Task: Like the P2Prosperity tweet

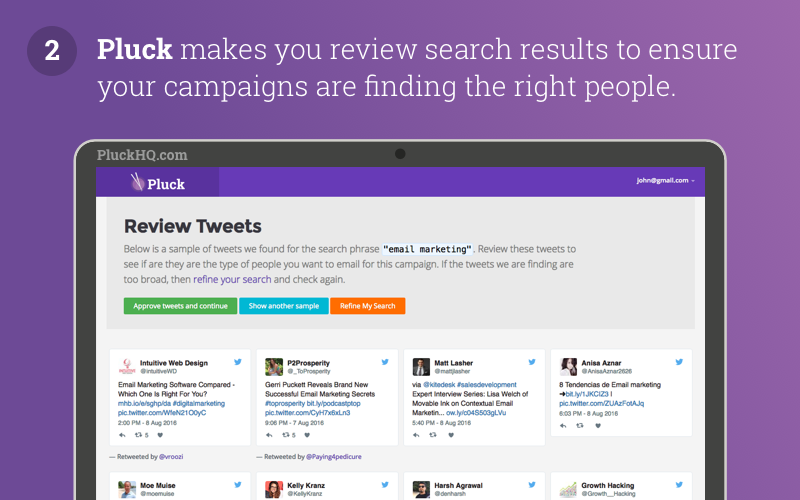Action: point(307,435)
